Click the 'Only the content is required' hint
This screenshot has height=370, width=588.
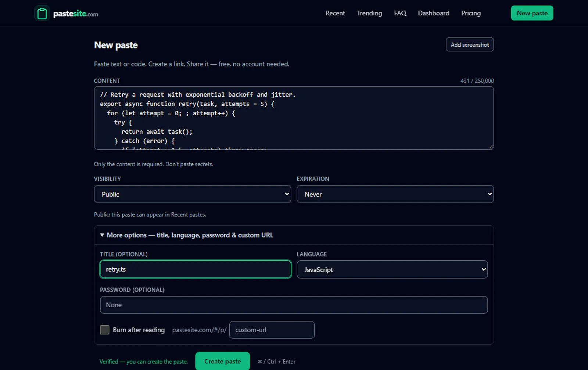(153, 164)
